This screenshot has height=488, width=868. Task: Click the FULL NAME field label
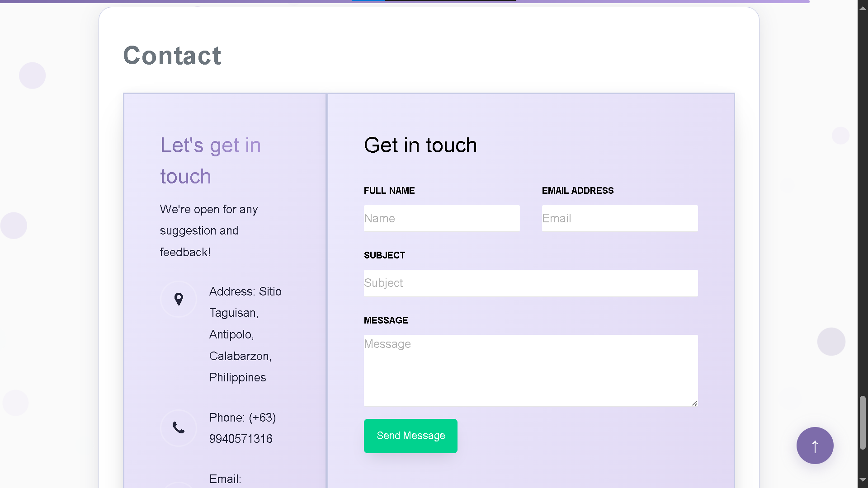389,190
